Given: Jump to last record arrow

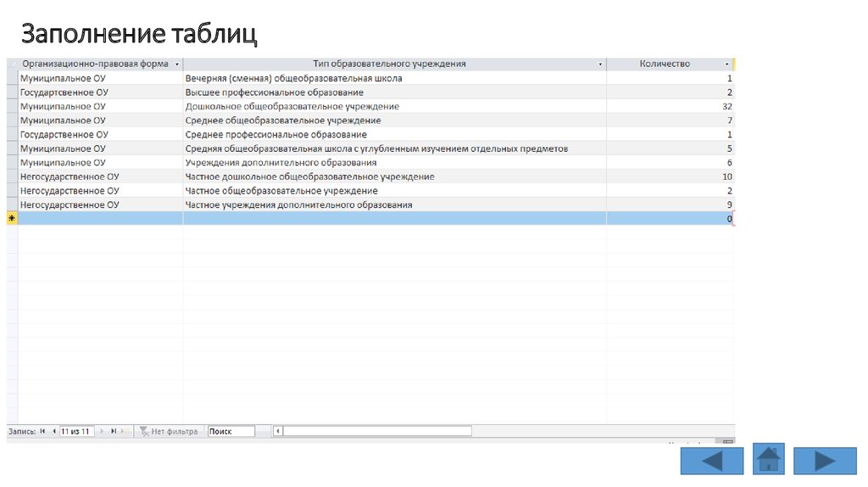Looking at the screenshot, I should tap(114, 431).
